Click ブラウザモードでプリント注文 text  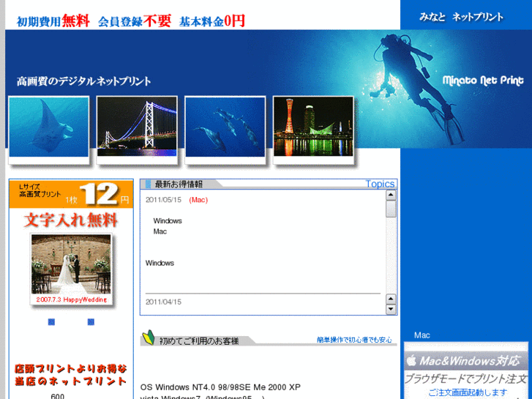click(466, 379)
